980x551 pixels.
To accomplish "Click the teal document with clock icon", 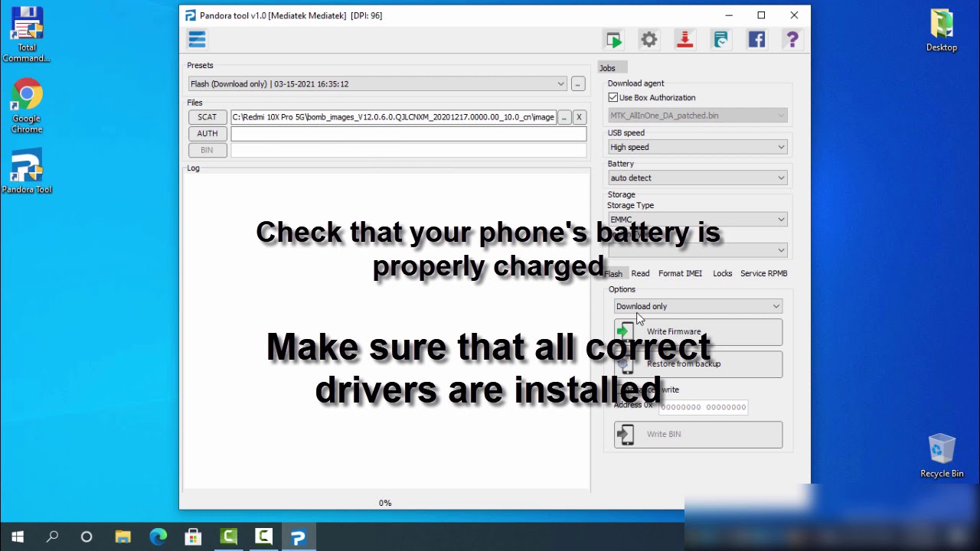I will pos(720,40).
